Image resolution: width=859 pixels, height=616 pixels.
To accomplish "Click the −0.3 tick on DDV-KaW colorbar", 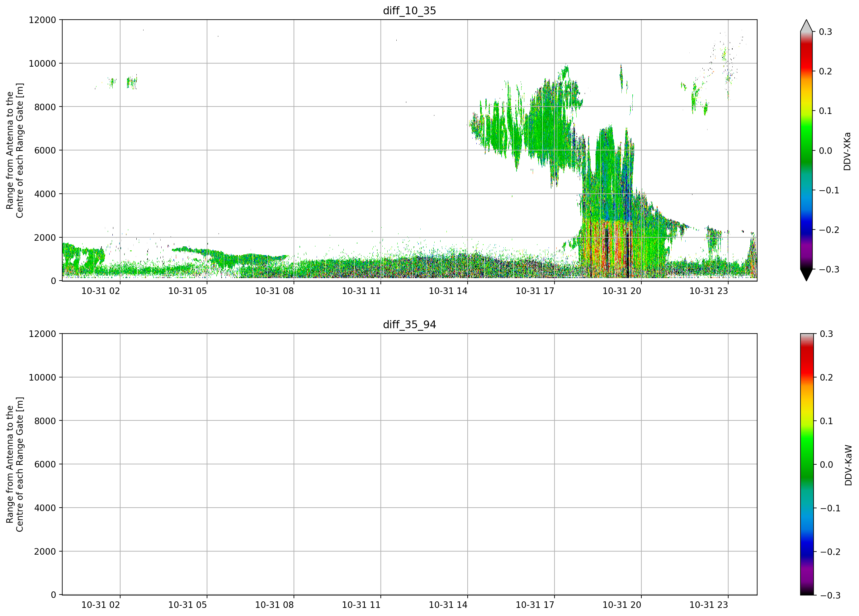I will pyautogui.click(x=830, y=595).
